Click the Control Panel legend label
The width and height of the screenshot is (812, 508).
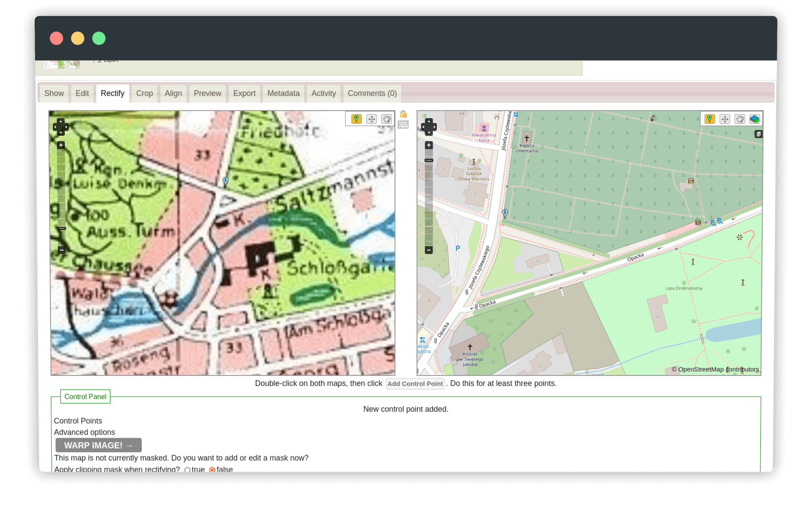point(85,397)
